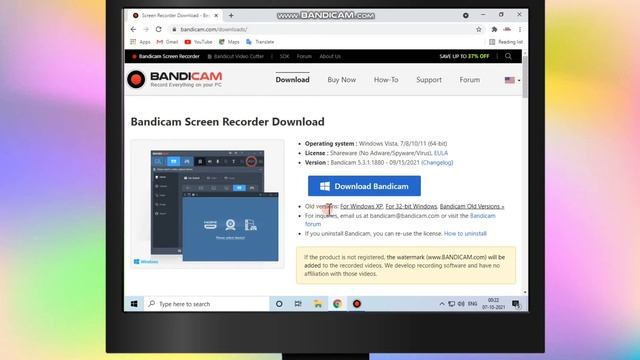Open SDK in the top black bar
The width and height of the screenshot is (640, 360).
point(284,56)
